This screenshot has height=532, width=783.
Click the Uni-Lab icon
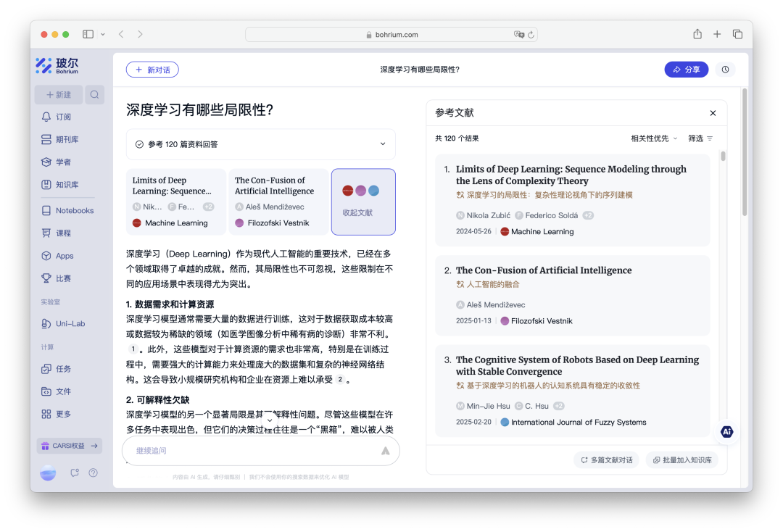coord(46,324)
